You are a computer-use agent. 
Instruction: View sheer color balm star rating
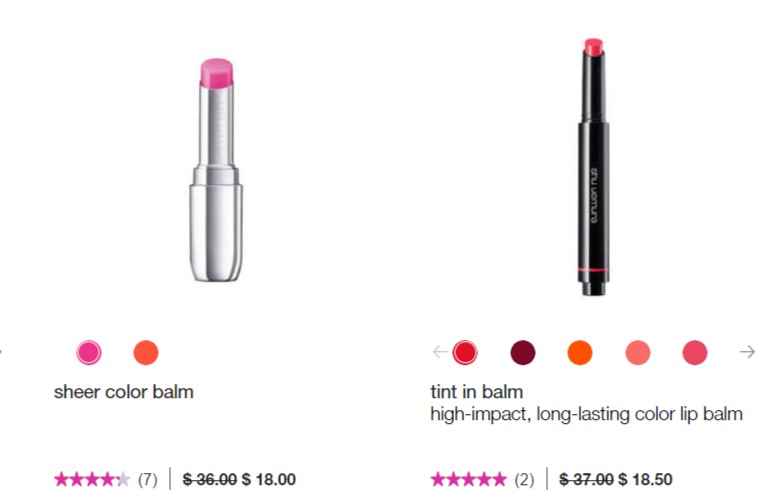[92, 479]
